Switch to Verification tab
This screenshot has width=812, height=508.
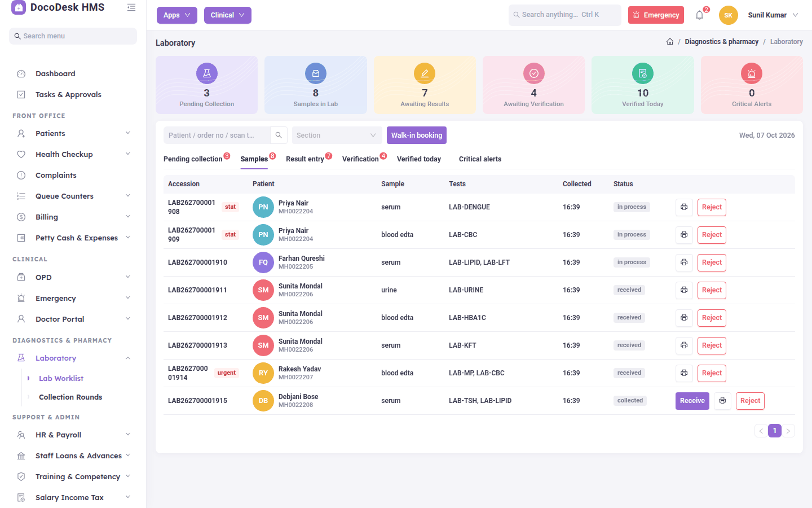click(360, 159)
